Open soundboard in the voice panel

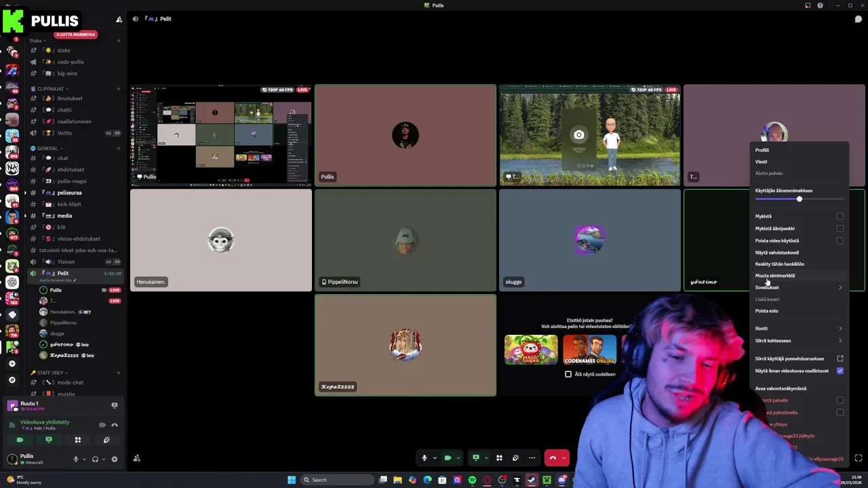[106, 440]
